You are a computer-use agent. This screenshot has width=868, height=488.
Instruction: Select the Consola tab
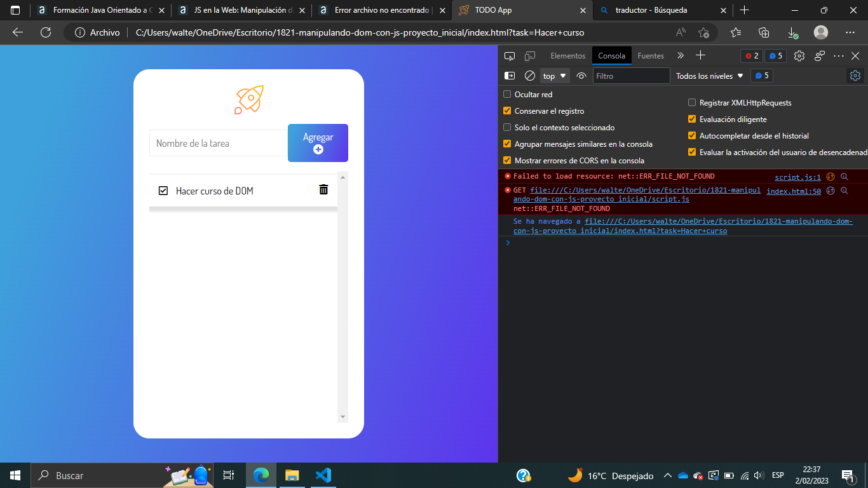point(611,56)
